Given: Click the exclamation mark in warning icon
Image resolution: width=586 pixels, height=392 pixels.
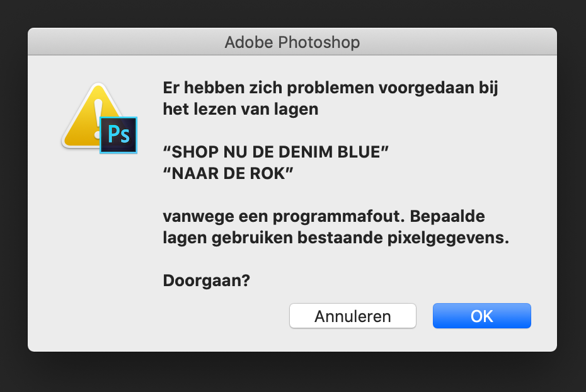Looking at the screenshot, I should [97, 114].
